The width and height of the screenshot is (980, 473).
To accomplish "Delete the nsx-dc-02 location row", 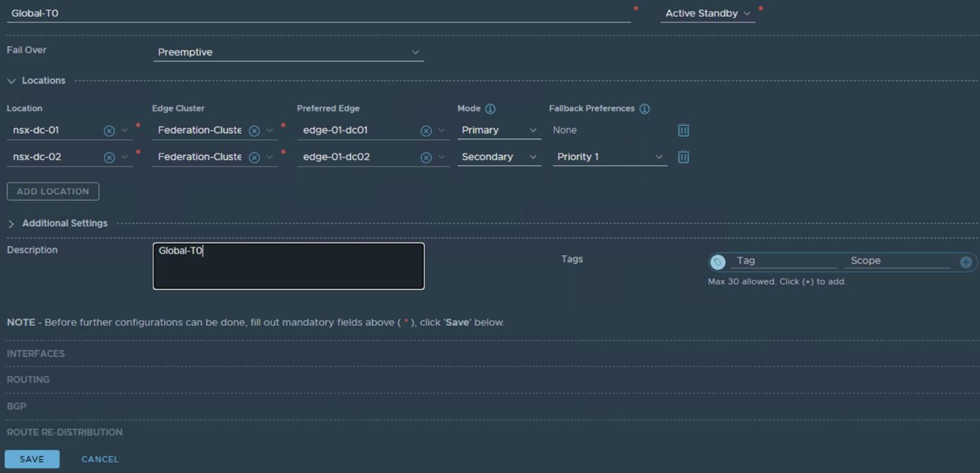I will 683,157.
